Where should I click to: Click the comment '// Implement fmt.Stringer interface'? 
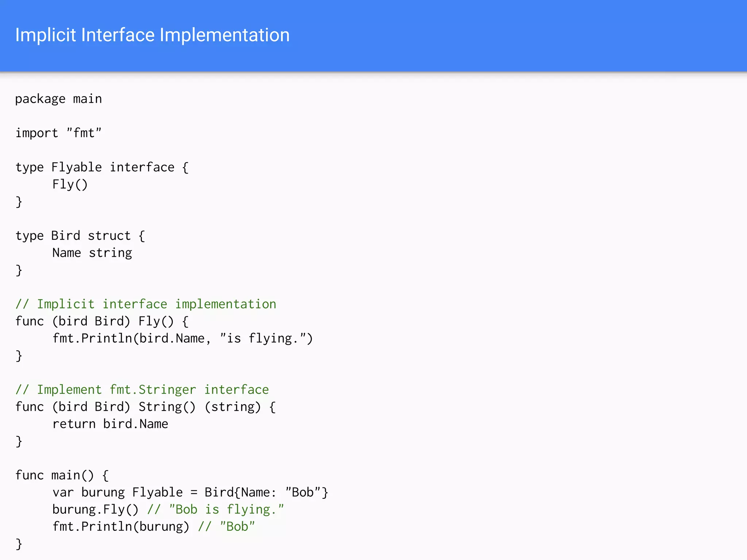(x=142, y=390)
